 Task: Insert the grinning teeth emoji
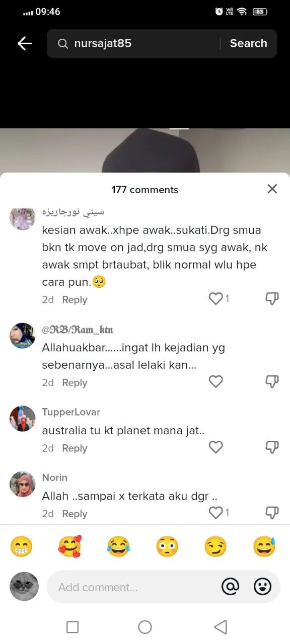(21, 547)
